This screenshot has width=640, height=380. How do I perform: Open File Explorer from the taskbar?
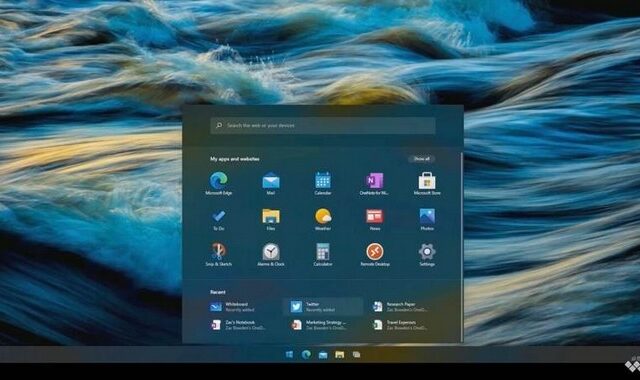click(x=340, y=354)
